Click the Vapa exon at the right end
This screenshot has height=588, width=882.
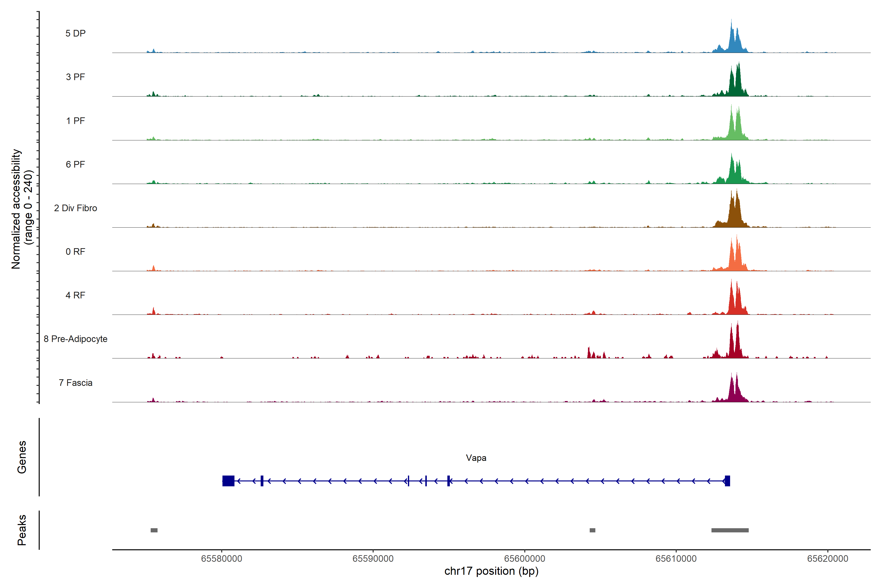coord(727,481)
